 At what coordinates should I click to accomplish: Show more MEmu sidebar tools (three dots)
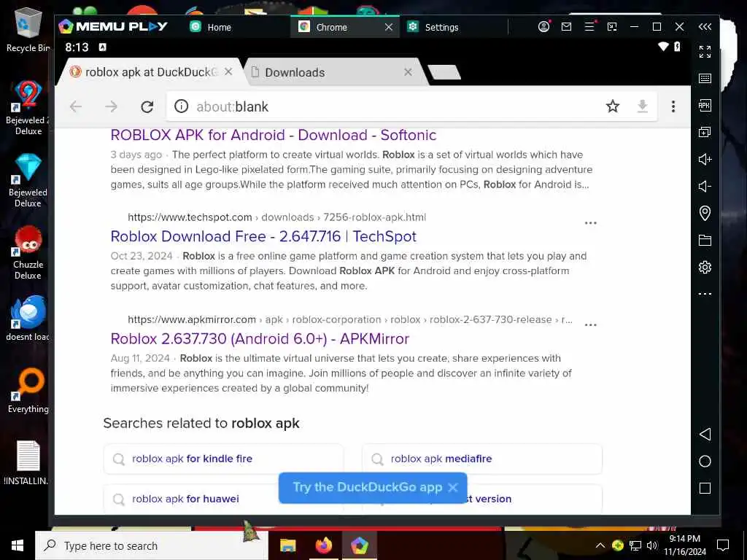tap(705, 294)
